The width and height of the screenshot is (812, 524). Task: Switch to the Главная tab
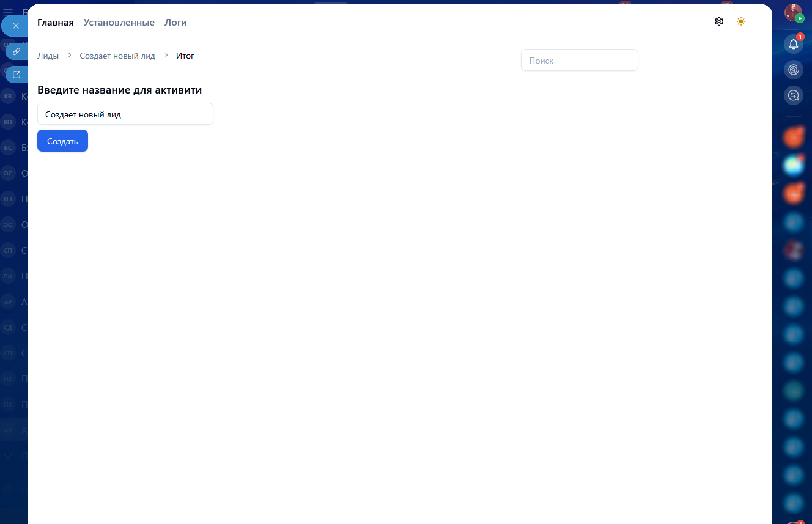(x=56, y=23)
